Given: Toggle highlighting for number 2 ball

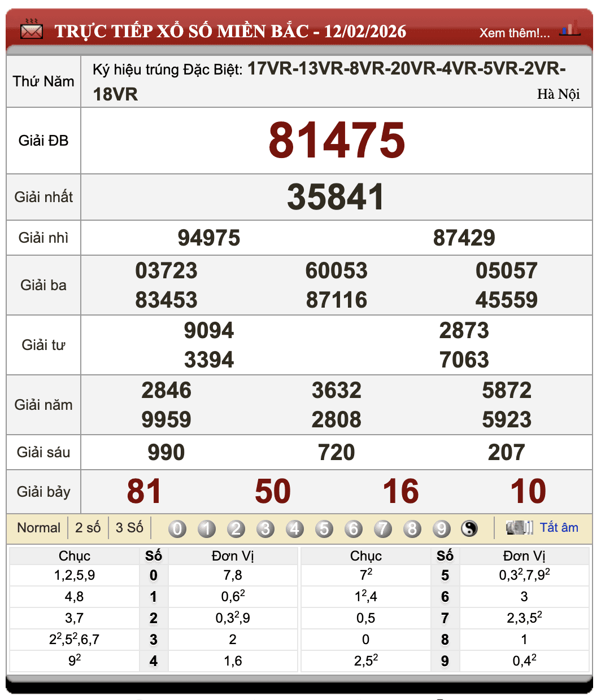Looking at the screenshot, I should point(236,528).
